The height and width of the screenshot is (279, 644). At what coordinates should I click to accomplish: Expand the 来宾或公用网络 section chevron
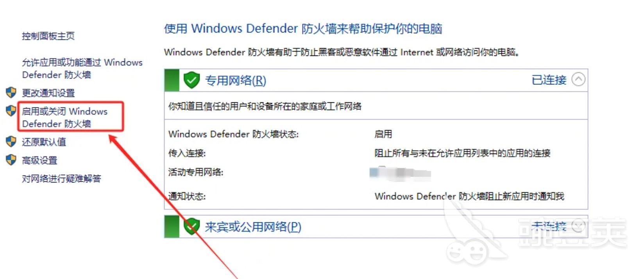click(578, 225)
